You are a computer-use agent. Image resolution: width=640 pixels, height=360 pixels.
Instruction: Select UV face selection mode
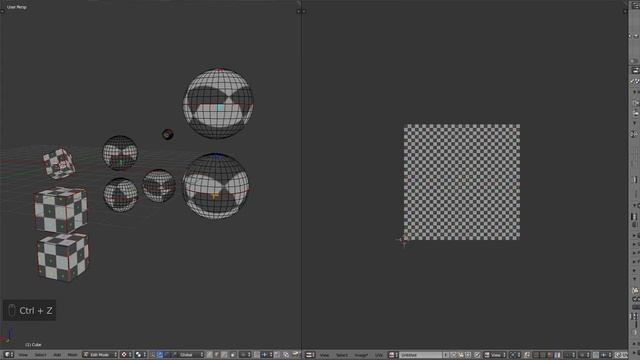pos(549,355)
